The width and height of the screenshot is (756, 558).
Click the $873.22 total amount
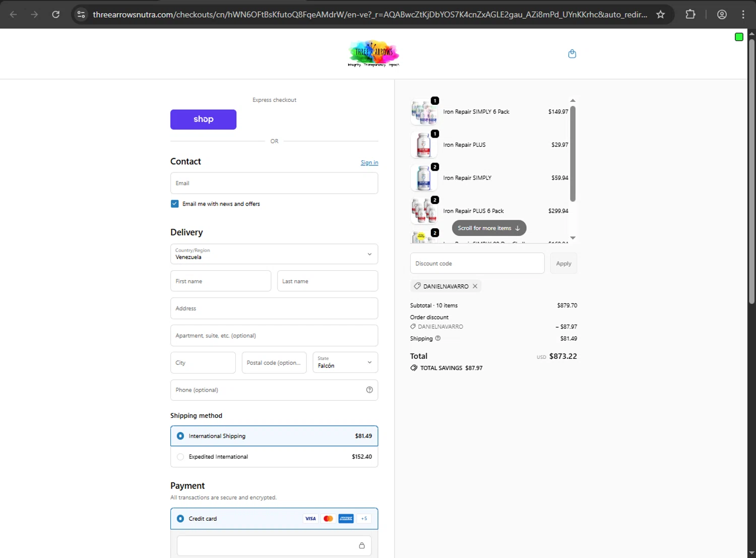click(x=563, y=356)
